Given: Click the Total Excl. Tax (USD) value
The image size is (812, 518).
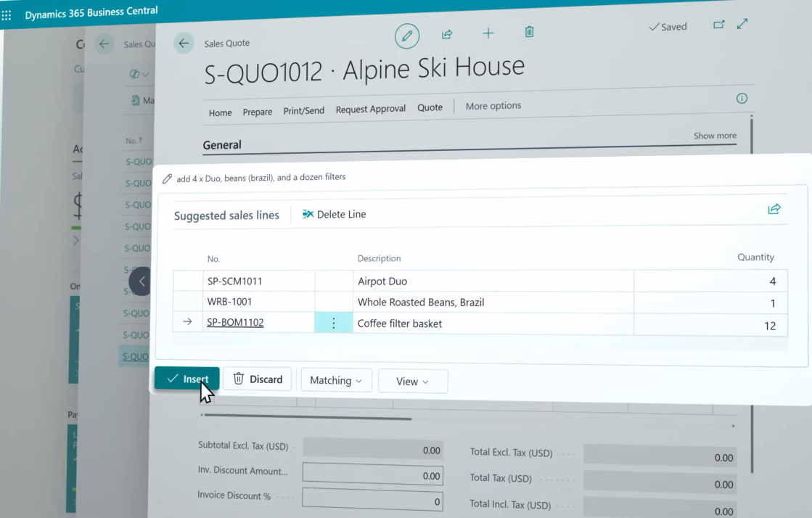Looking at the screenshot, I should point(658,456).
